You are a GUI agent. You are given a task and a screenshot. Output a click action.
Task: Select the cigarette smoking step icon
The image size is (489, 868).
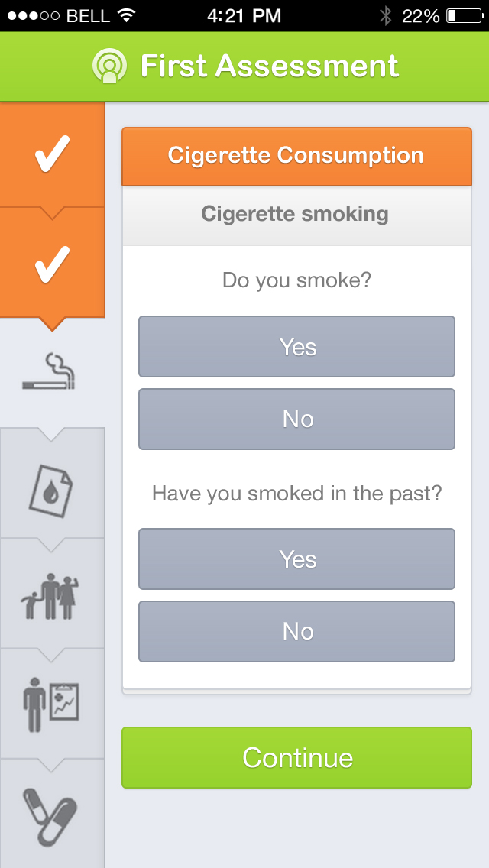pyautogui.click(x=52, y=373)
